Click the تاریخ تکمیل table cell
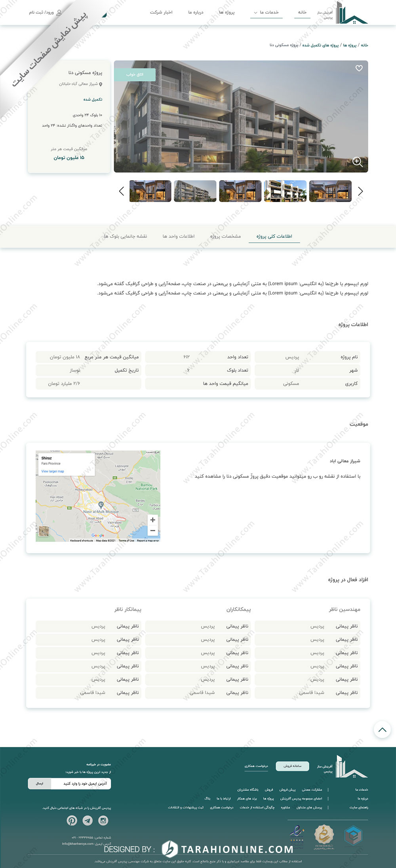Image resolution: width=396 pixels, height=868 pixels. click(88, 370)
